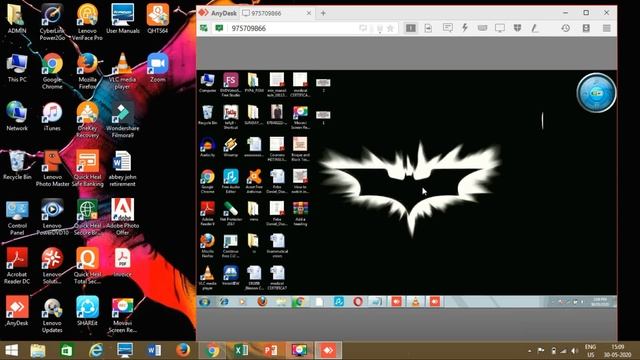Open This PC on local desktop
This screenshot has height=360, width=640.
(17, 68)
